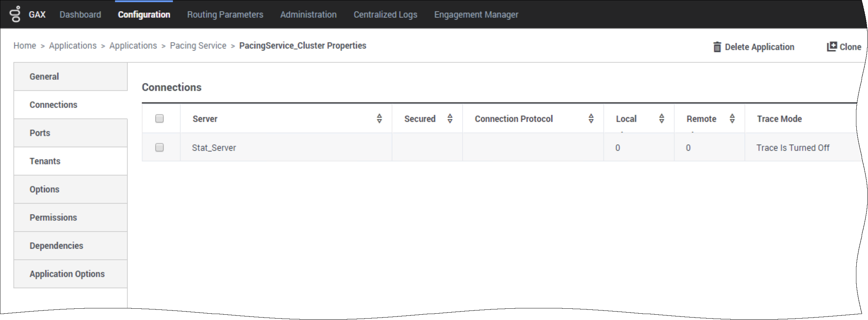Switch to the Connections tab
868x320 pixels.
71,105
